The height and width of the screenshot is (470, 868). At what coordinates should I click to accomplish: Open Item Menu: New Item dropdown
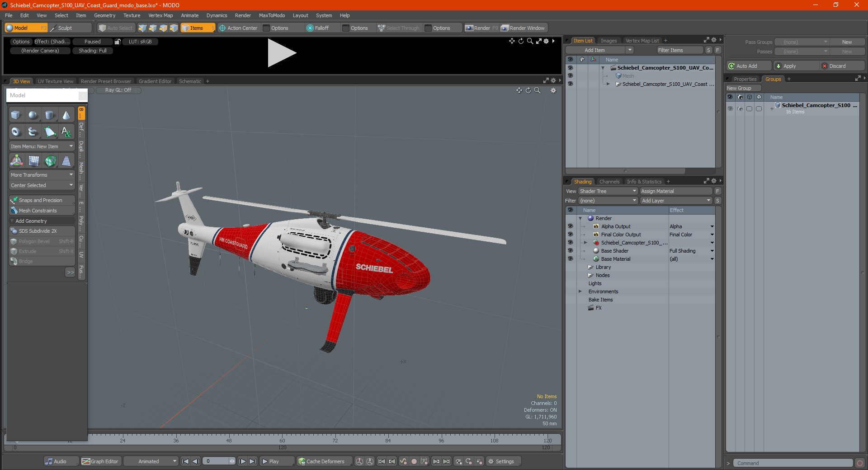[42, 146]
